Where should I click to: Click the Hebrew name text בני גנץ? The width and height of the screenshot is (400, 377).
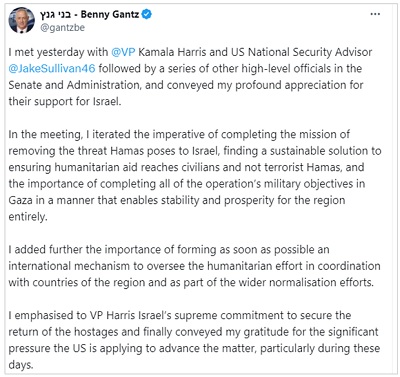55,14
